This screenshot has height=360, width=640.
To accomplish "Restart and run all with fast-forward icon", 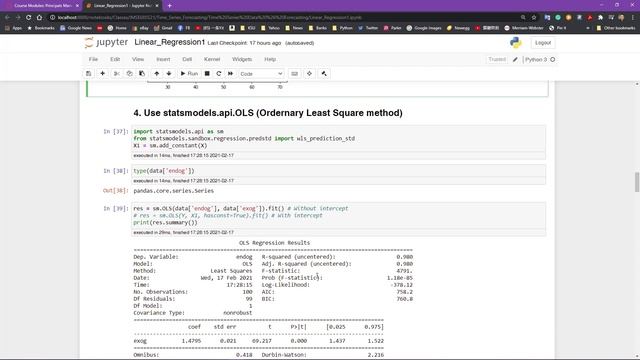I will click(x=231, y=73).
